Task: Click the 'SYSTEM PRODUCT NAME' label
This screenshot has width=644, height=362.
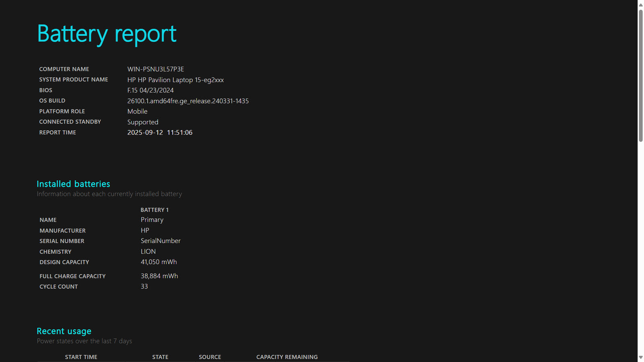Action: 74,80
